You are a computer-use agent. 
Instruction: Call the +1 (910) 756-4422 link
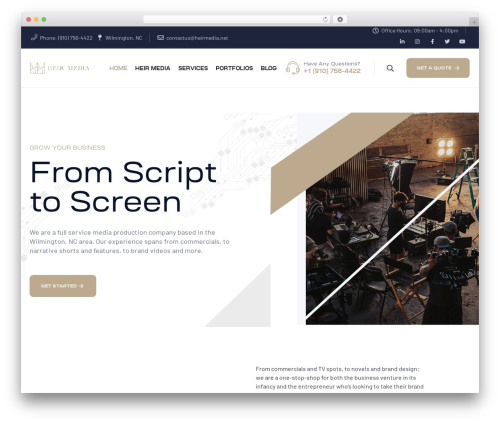pyautogui.click(x=332, y=71)
